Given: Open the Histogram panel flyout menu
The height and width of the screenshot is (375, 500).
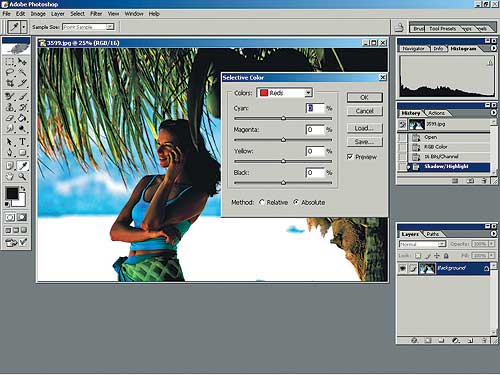Looking at the screenshot, I should [x=493, y=48].
